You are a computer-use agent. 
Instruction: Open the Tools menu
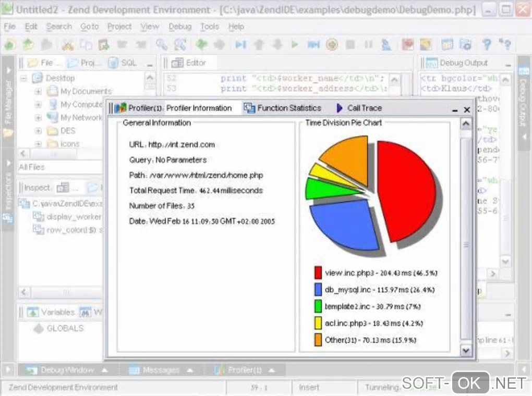[x=210, y=27]
